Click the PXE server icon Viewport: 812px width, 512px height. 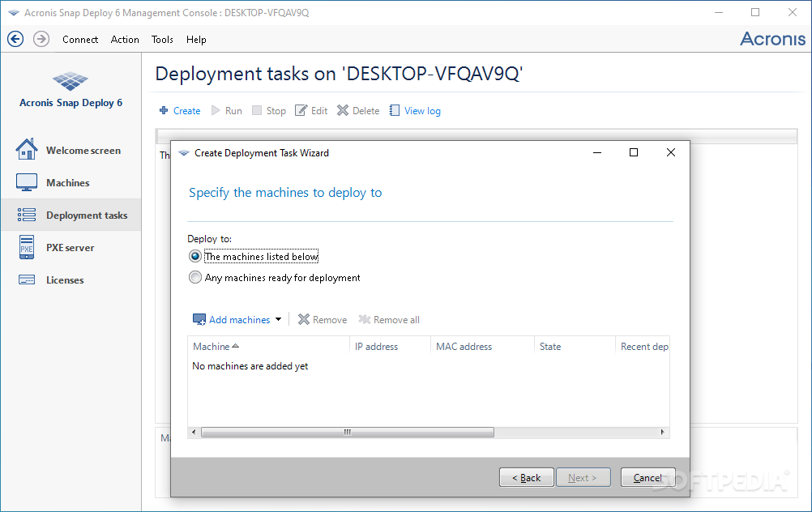(x=27, y=247)
